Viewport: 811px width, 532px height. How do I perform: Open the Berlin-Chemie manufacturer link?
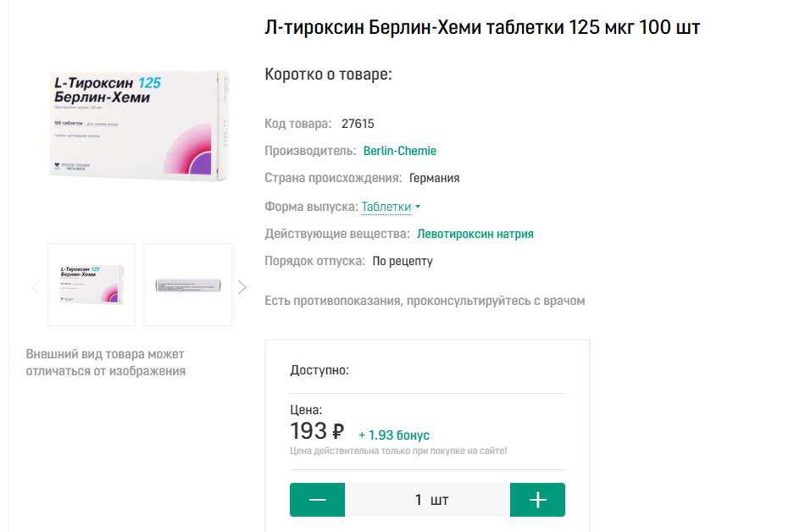click(400, 151)
